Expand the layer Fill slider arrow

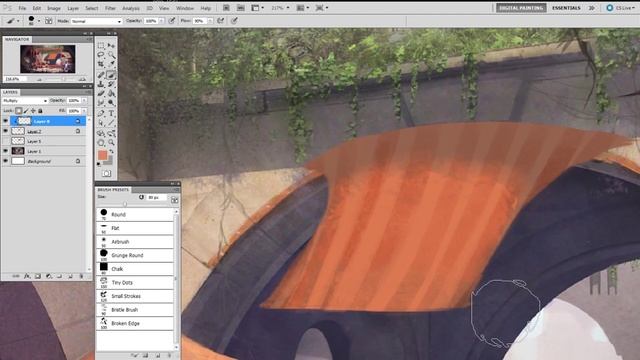pyautogui.click(x=84, y=111)
